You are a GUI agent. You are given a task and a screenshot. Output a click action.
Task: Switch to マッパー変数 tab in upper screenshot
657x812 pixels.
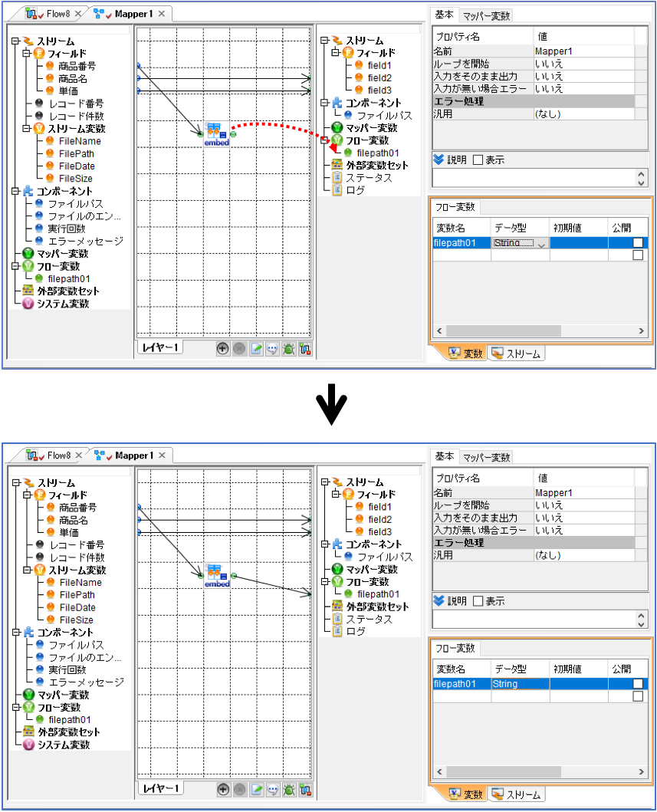coord(486,16)
